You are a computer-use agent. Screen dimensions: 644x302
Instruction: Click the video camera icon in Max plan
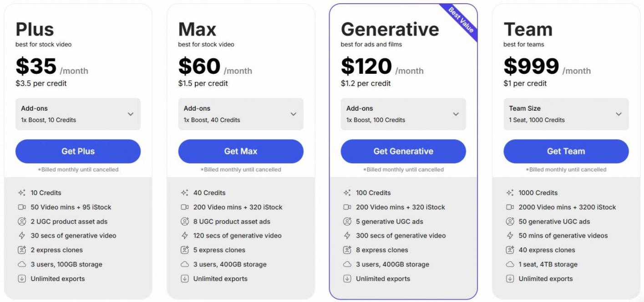(184, 207)
